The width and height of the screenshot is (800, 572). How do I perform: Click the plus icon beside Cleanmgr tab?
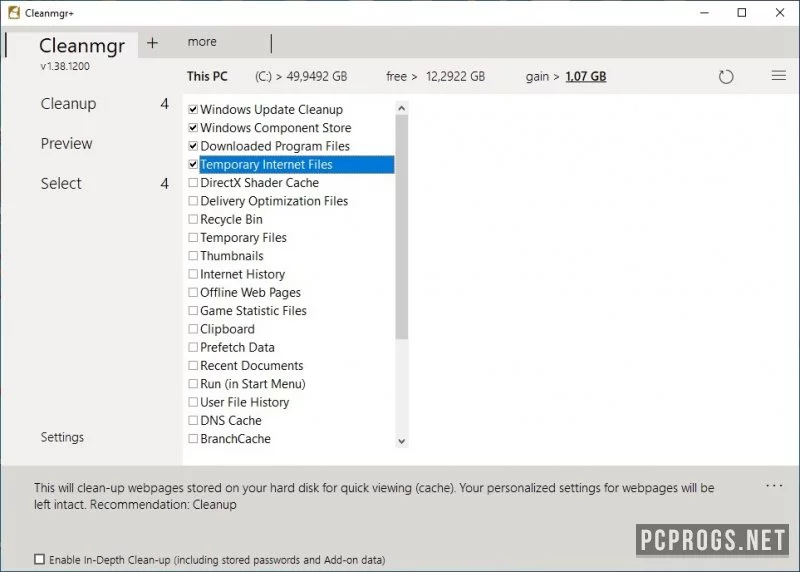(152, 43)
